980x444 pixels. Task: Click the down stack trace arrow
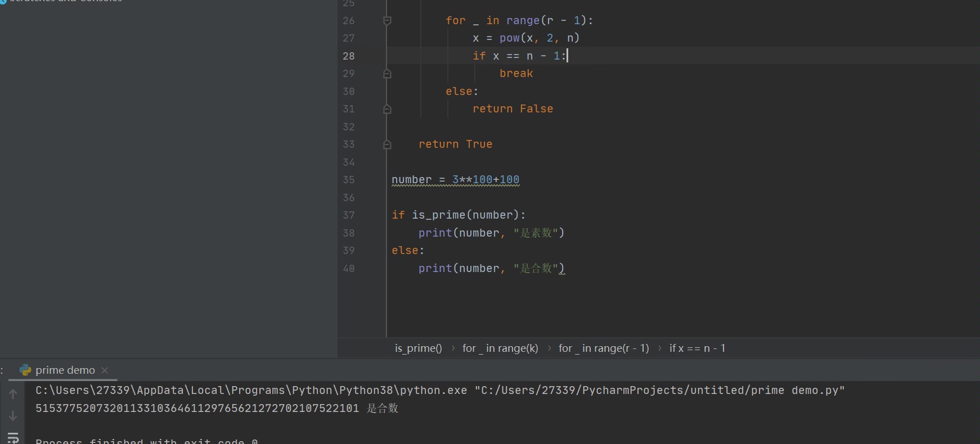(13, 416)
